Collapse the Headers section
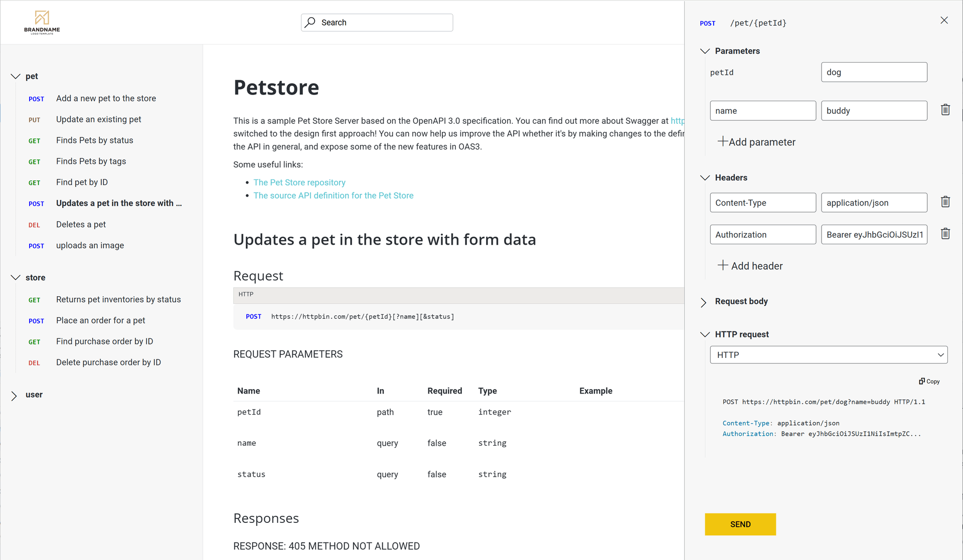 [705, 178]
